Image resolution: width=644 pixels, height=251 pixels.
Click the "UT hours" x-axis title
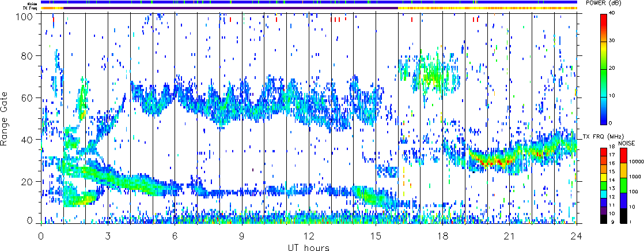click(308, 247)
